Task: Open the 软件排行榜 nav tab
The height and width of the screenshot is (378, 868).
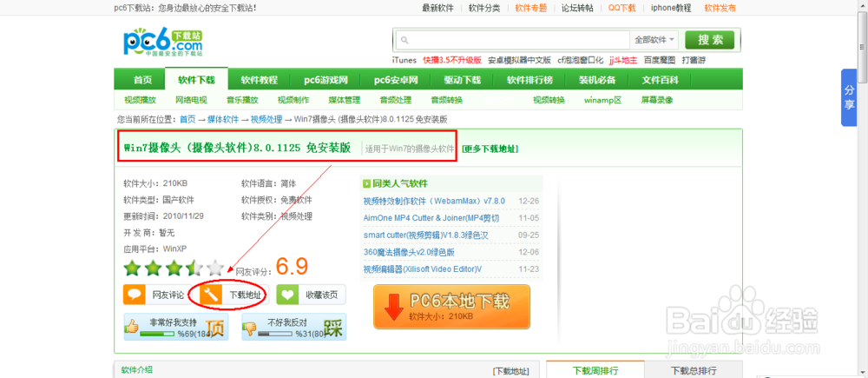Action: (529, 80)
